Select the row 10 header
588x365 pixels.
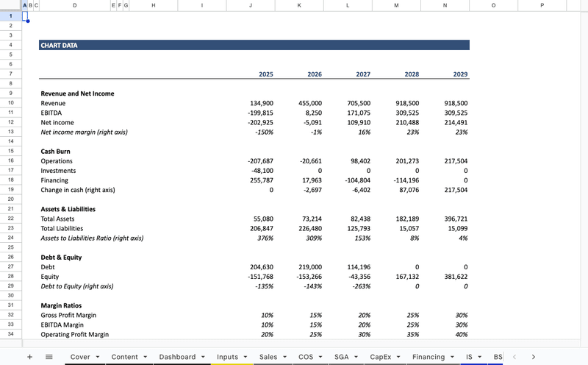pyautogui.click(x=10, y=103)
